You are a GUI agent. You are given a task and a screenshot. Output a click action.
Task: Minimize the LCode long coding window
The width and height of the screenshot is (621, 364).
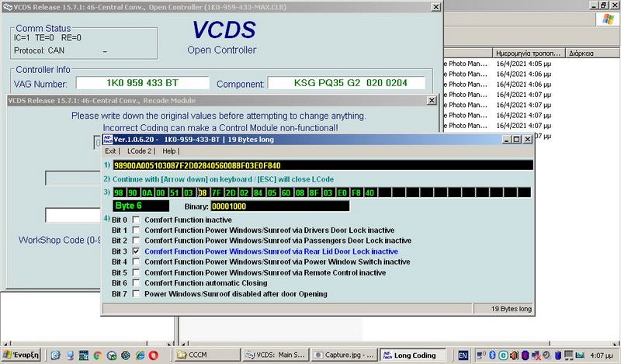pyautogui.click(x=507, y=140)
